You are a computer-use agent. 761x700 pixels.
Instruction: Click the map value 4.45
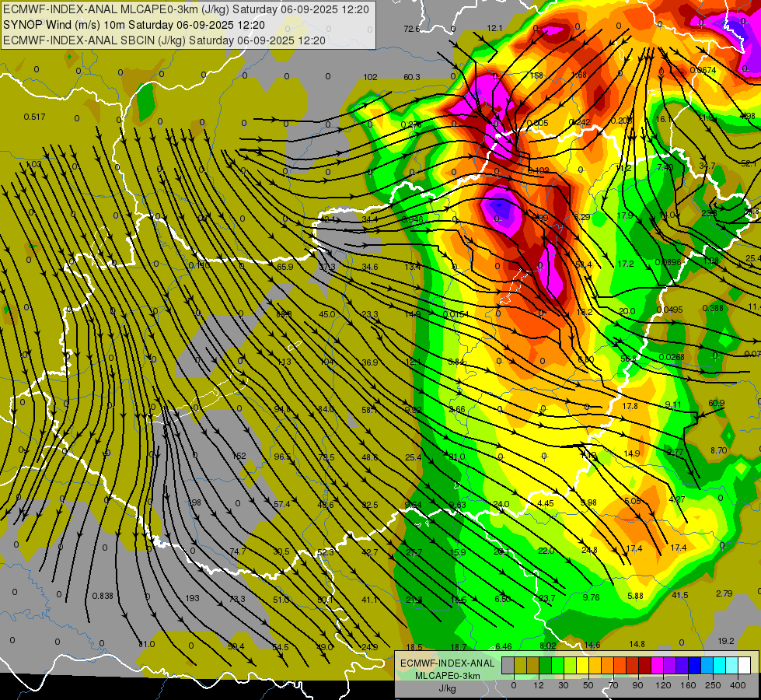pos(546,503)
